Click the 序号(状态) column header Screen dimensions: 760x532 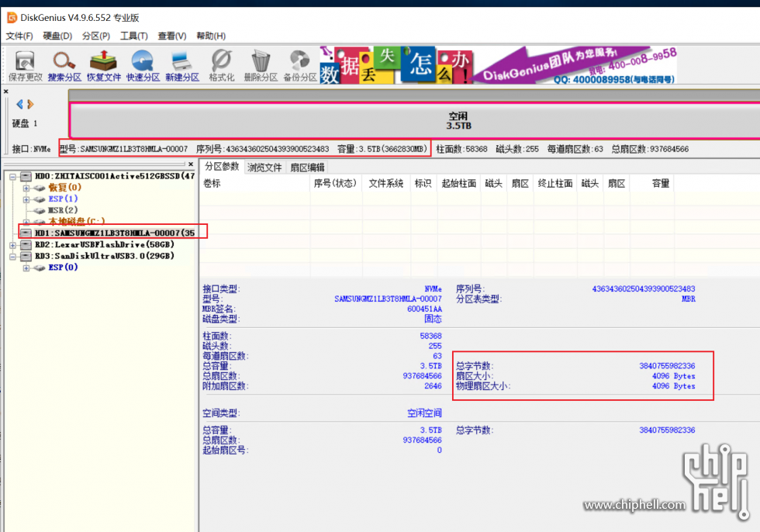pyautogui.click(x=335, y=183)
